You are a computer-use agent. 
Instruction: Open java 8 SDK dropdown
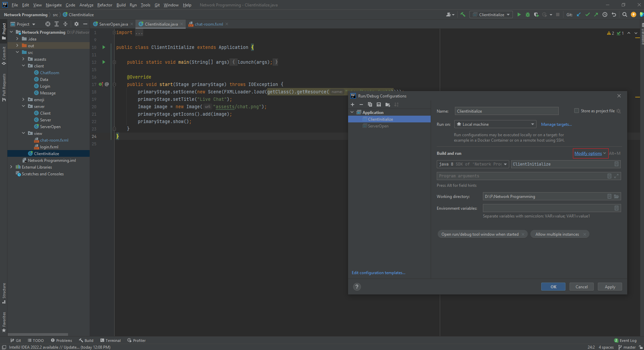click(x=473, y=164)
